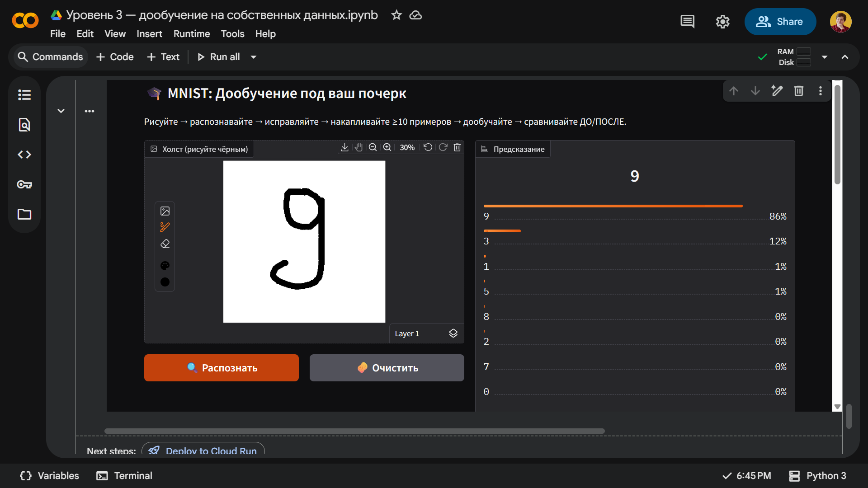
Task: Open the image upload tool on the canvas
Action: 165,211
